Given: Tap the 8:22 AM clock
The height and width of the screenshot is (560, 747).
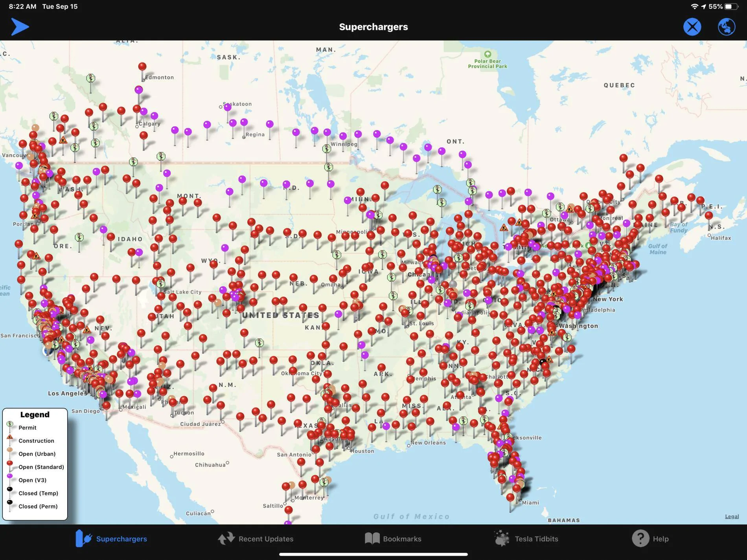Looking at the screenshot, I should tap(22, 7).
